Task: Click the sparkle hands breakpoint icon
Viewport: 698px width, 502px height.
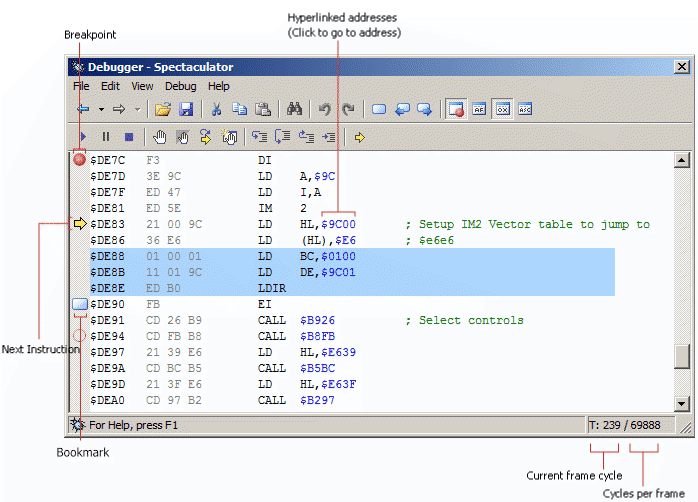Action: click(x=229, y=137)
